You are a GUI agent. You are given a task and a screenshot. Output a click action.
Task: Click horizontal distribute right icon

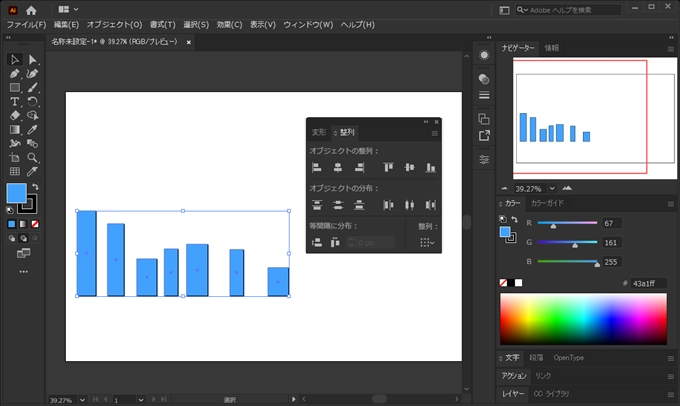tap(430, 205)
